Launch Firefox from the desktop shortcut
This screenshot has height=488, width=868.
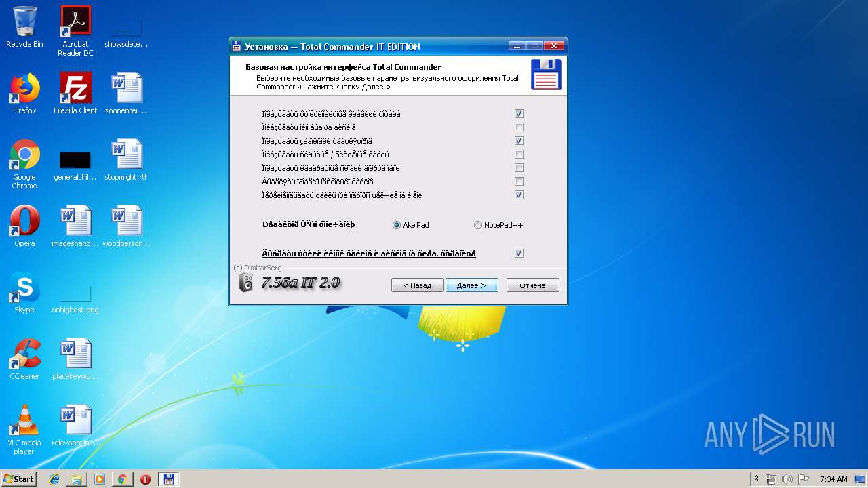pos(24,94)
